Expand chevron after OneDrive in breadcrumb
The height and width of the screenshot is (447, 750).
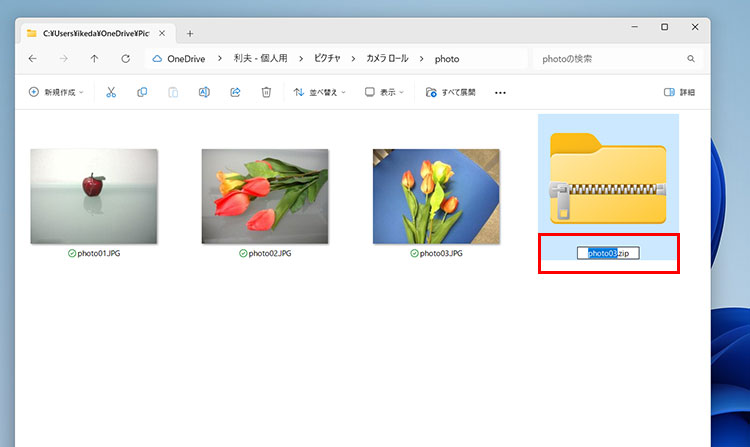click(220, 59)
